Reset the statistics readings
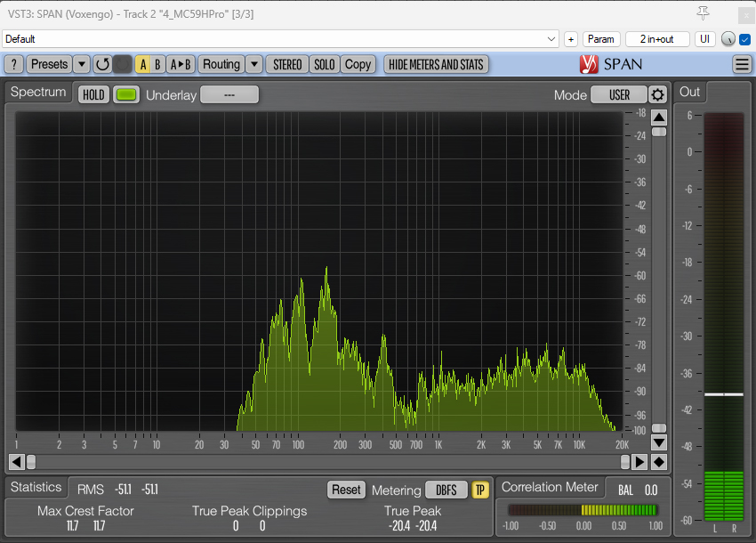The height and width of the screenshot is (543, 756). [346, 490]
